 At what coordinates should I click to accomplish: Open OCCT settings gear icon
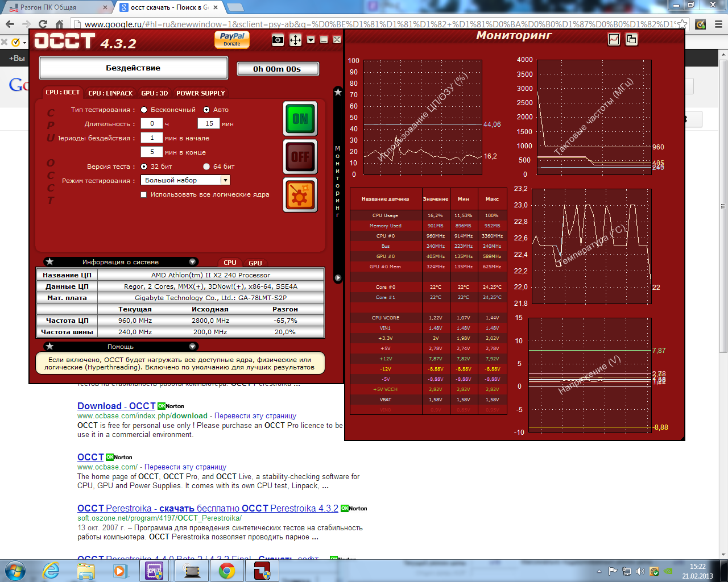pyautogui.click(x=300, y=195)
